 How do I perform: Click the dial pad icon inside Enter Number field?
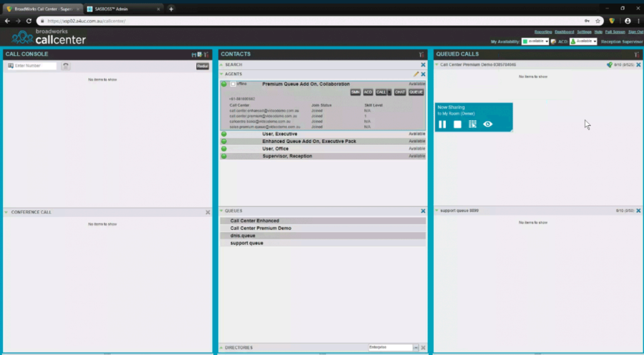point(11,65)
